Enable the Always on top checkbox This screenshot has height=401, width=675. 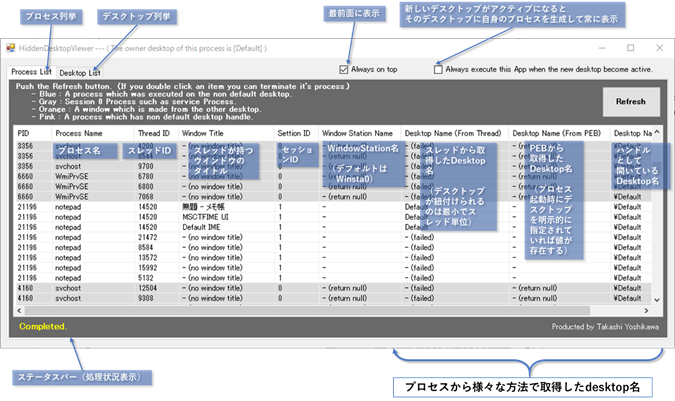(345, 70)
